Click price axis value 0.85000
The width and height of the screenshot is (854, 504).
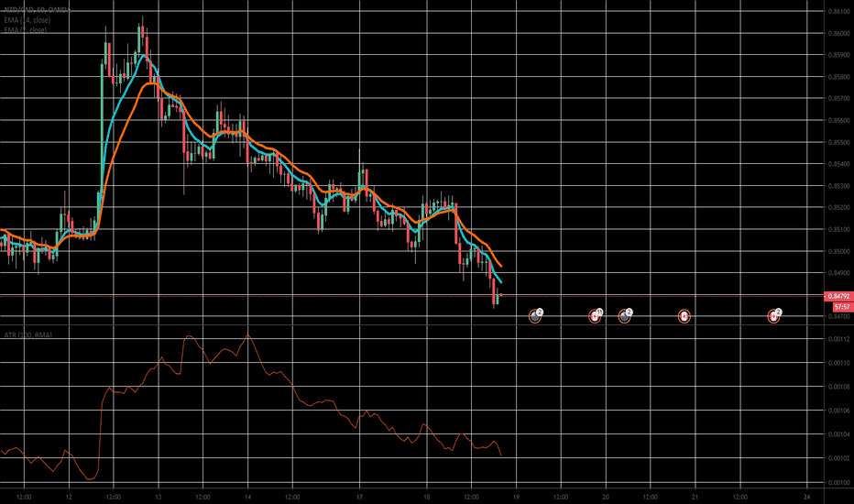(x=838, y=251)
